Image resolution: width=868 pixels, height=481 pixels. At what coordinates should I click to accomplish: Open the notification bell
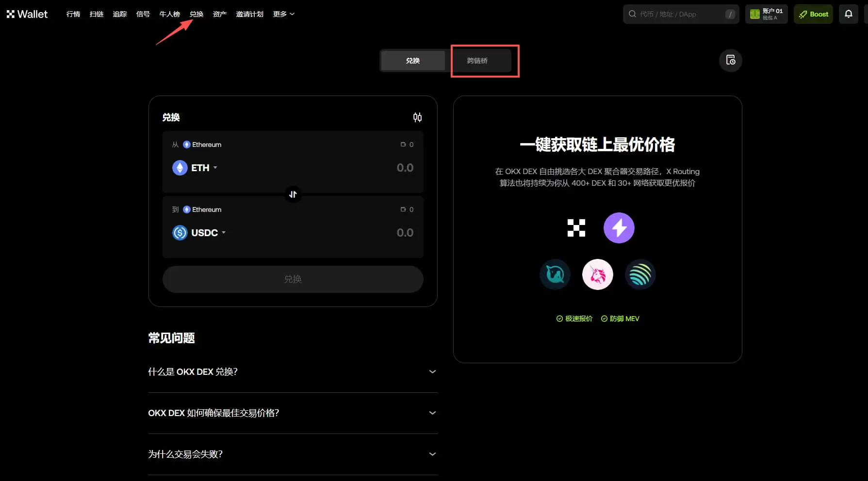[848, 14]
